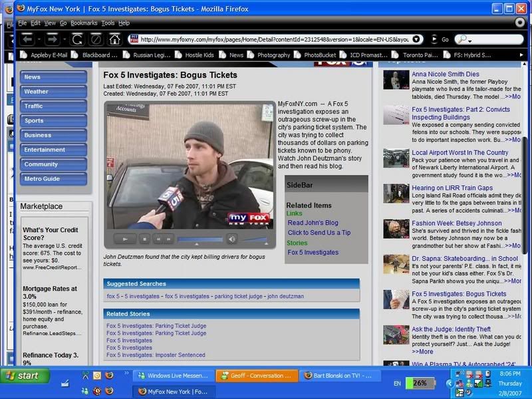Click the battery 26% indicator in the taskbar
532x399 pixels.
pos(420,384)
